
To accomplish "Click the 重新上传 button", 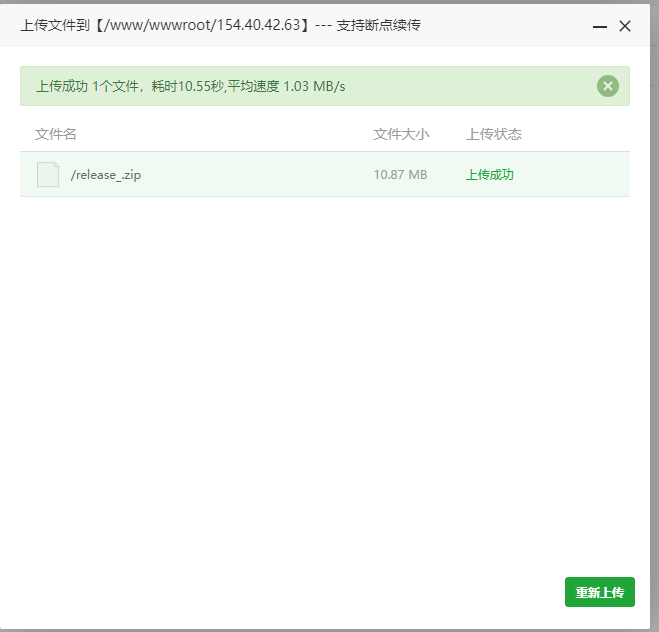I will (x=599, y=592).
